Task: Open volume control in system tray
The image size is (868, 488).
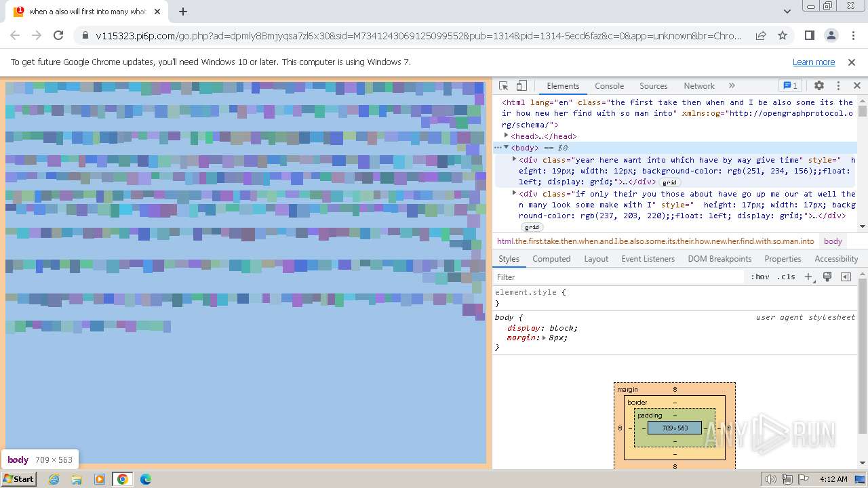Action: point(770,479)
